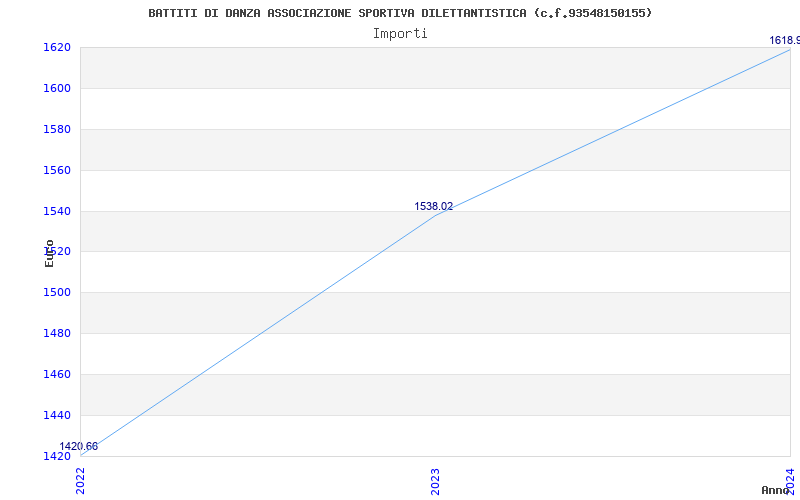Screen dimensions: 800x500
Task: Select the 1420.66 data point label
Action: [79, 447]
